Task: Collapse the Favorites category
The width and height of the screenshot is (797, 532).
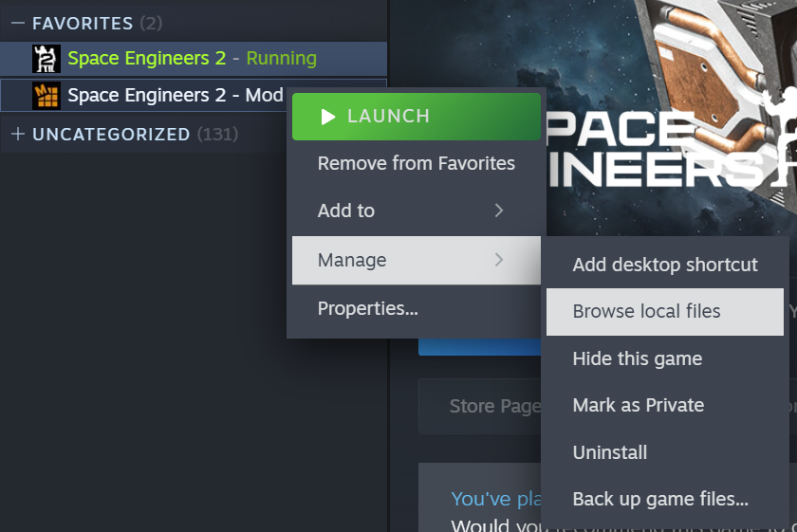Action: (18, 23)
